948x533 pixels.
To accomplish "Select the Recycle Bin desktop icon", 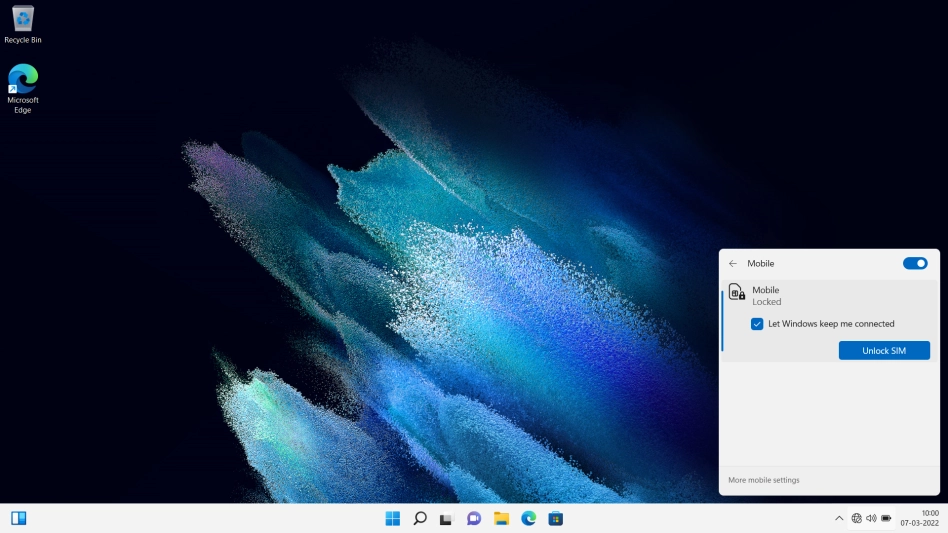I will pos(22,24).
